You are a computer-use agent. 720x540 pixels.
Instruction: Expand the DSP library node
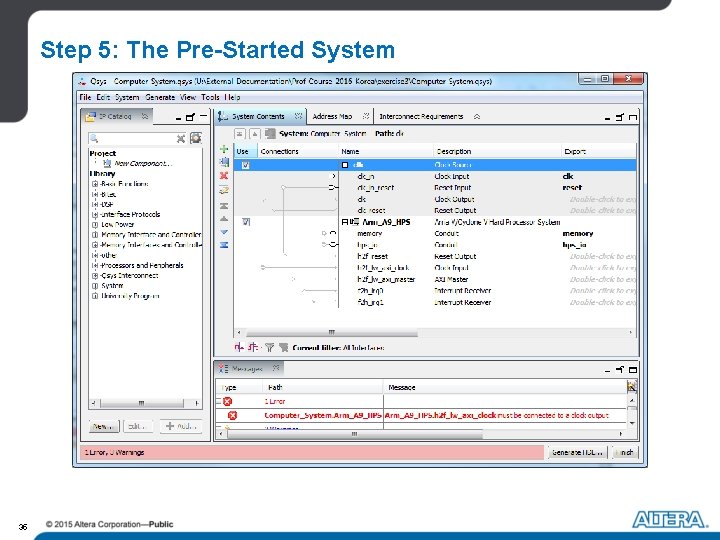tap(95, 204)
